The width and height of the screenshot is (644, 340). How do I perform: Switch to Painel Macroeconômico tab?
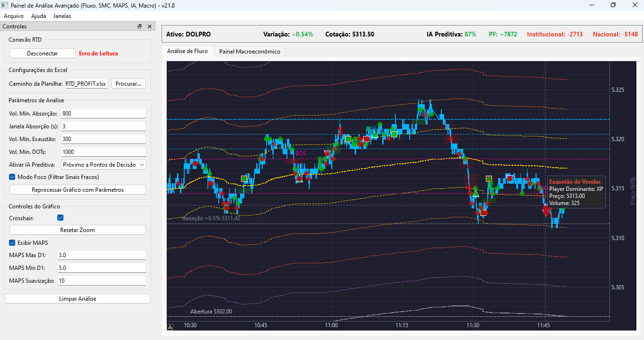(x=249, y=51)
